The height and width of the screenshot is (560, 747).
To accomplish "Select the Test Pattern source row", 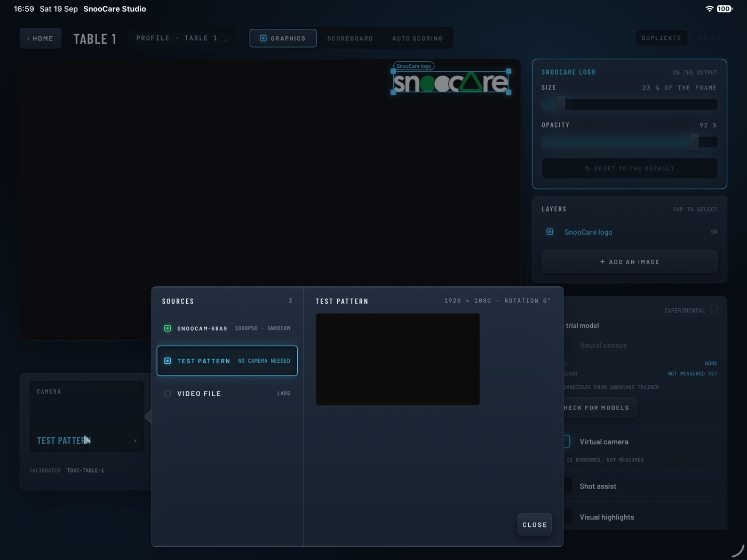I will click(x=227, y=361).
